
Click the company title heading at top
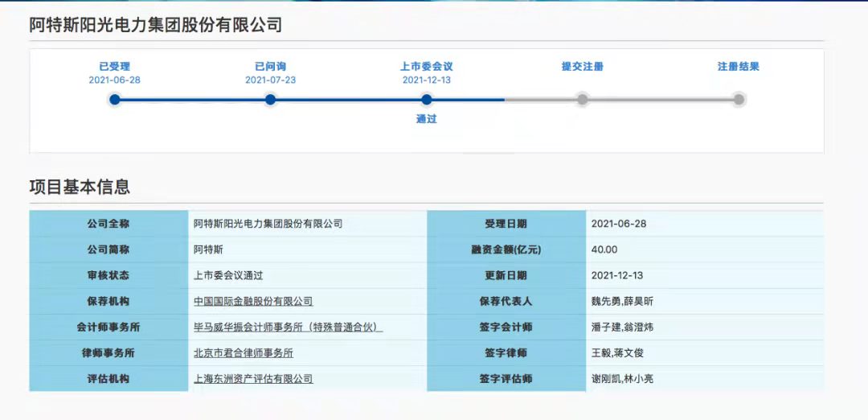[x=156, y=25]
